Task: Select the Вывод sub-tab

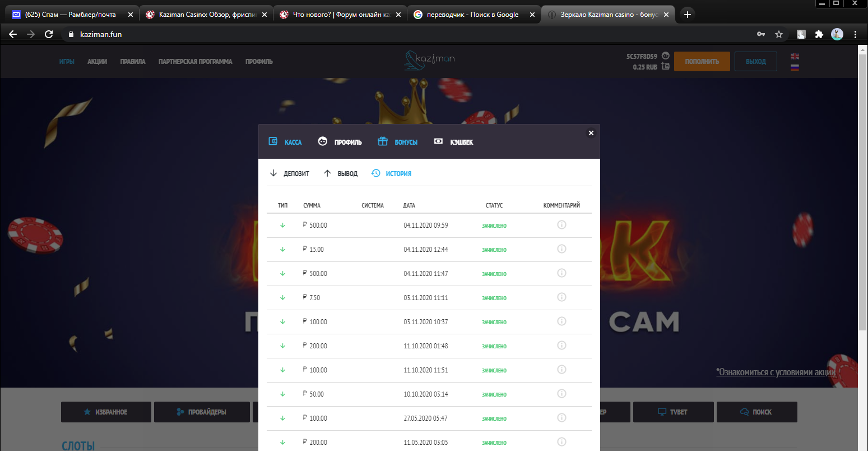Action: click(x=340, y=173)
